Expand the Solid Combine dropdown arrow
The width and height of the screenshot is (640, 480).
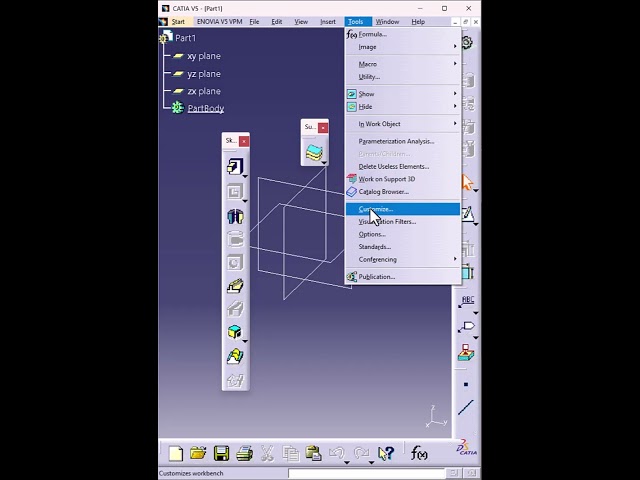click(245, 341)
